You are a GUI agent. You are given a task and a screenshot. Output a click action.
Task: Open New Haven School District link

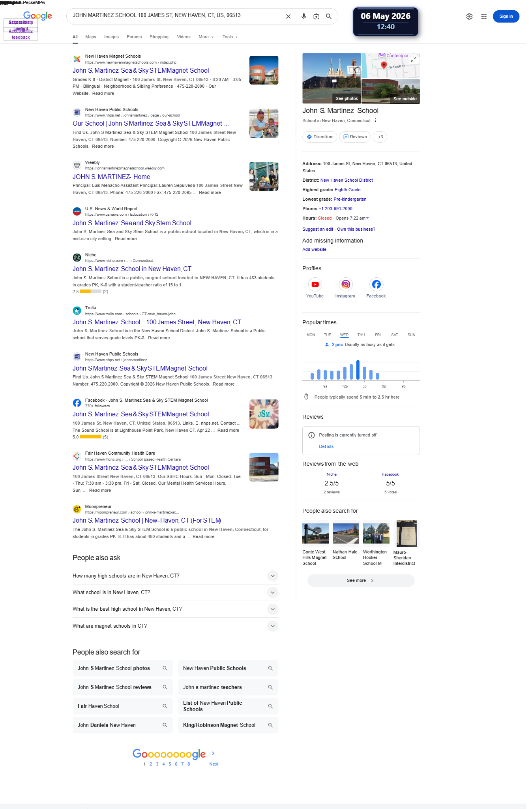pyautogui.click(x=347, y=181)
